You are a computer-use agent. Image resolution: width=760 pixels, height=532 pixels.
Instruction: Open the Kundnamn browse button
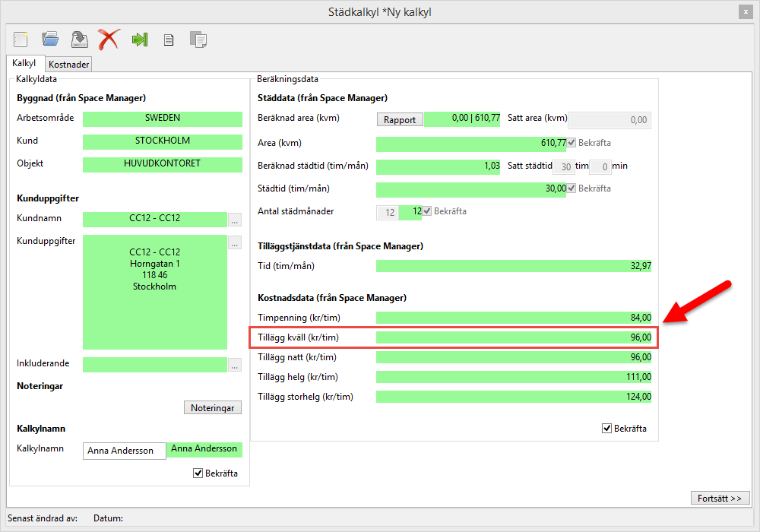pyautogui.click(x=235, y=220)
